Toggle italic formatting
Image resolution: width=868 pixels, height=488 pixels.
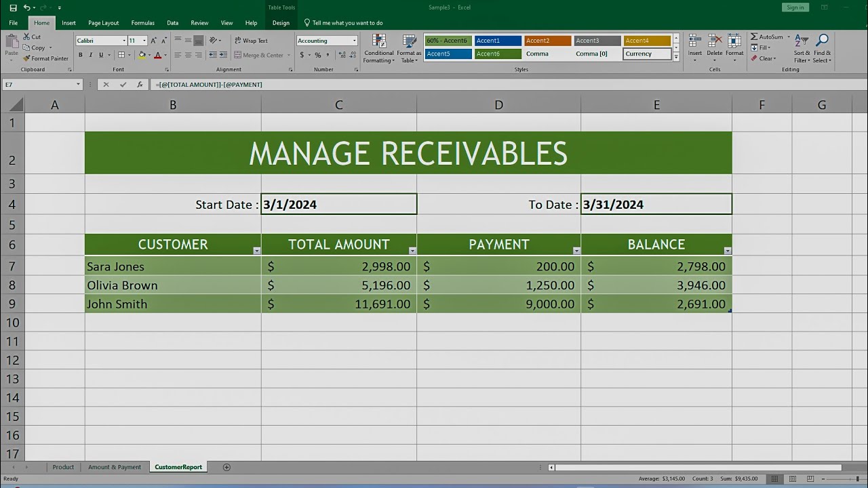(x=91, y=55)
